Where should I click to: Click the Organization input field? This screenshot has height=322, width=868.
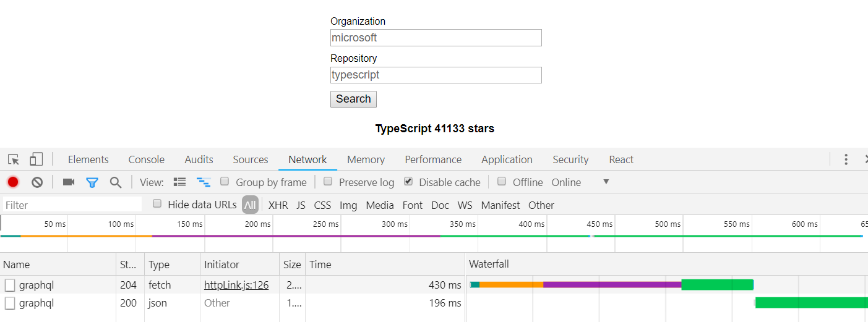(436, 38)
